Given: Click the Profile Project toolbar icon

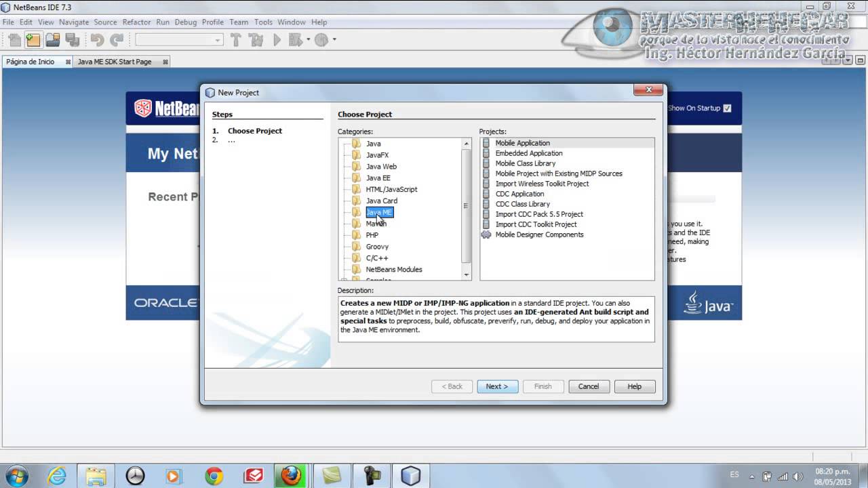Looking at the screenshot, I should pos(321,40).
